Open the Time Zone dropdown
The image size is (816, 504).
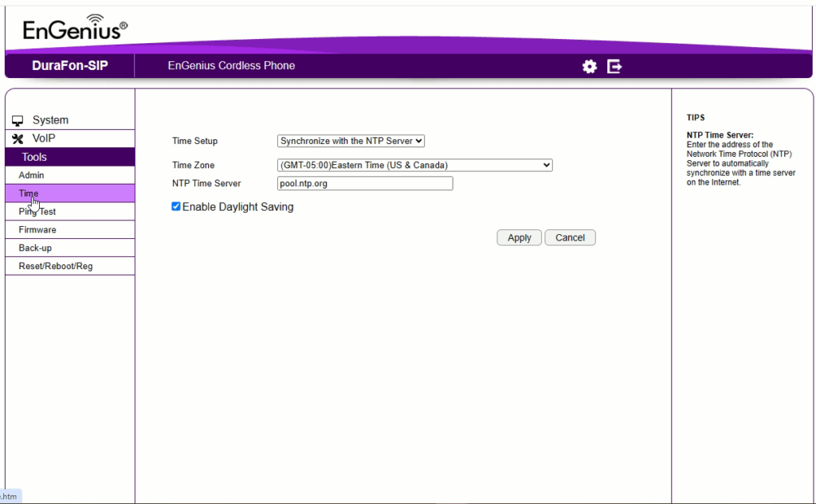(414, 165)
